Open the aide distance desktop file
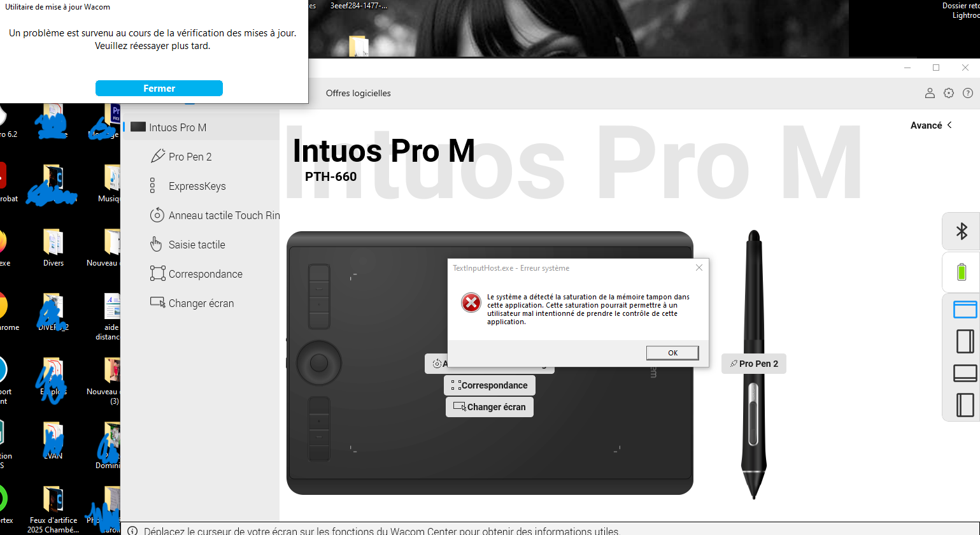 tap(111, 317)
